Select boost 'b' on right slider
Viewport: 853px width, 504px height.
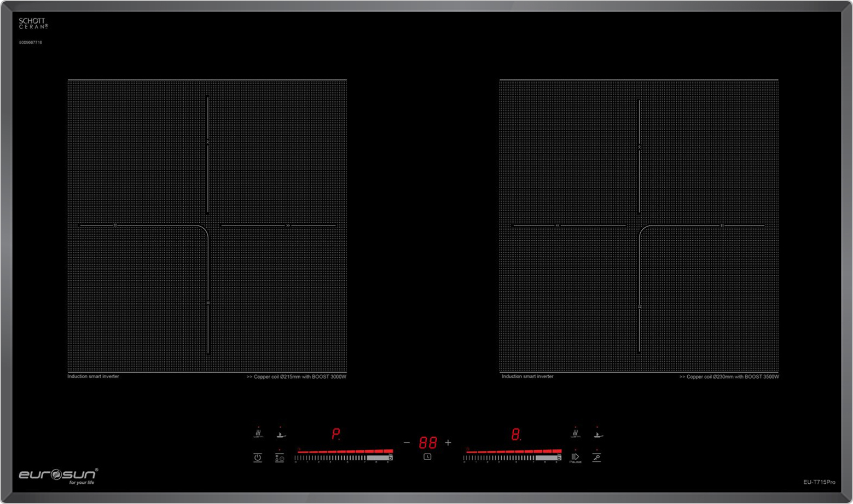click(x=559, y=457)
